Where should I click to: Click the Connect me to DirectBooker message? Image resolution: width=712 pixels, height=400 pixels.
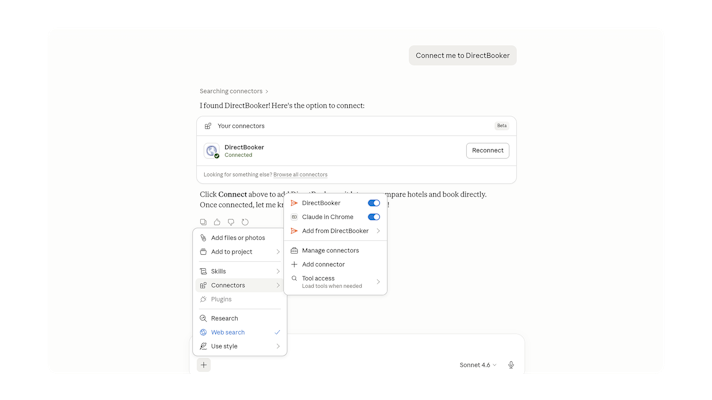(462, 55)
